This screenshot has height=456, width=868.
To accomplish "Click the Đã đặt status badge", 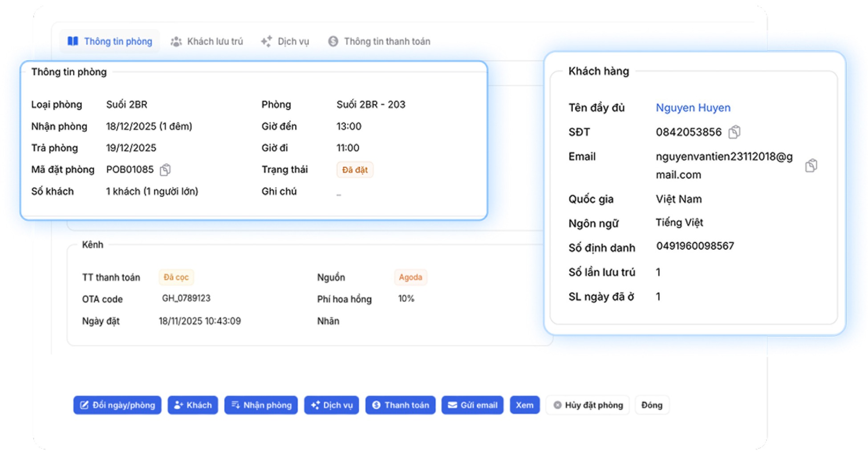I will click(x=355, y=170).
